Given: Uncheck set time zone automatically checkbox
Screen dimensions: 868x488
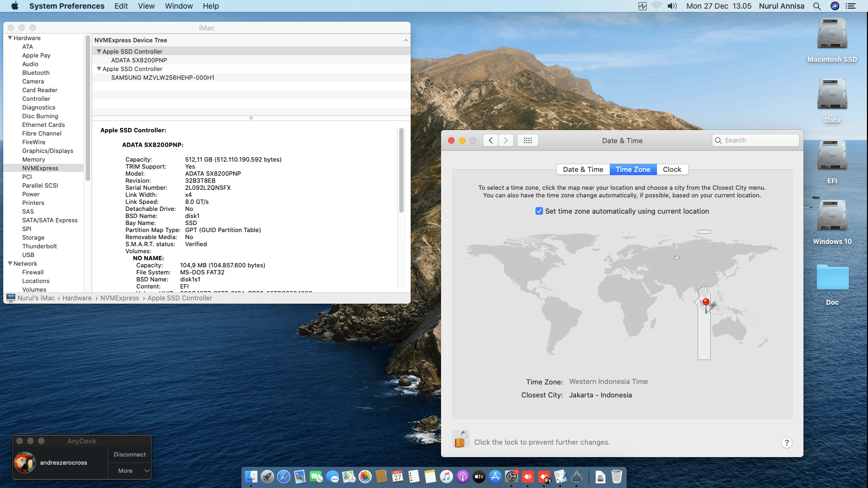Looking at the screenshot, I should 539,211.
